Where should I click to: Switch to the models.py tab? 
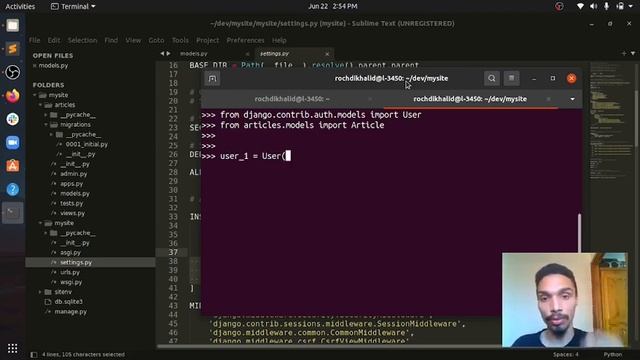tap(194, 53)
